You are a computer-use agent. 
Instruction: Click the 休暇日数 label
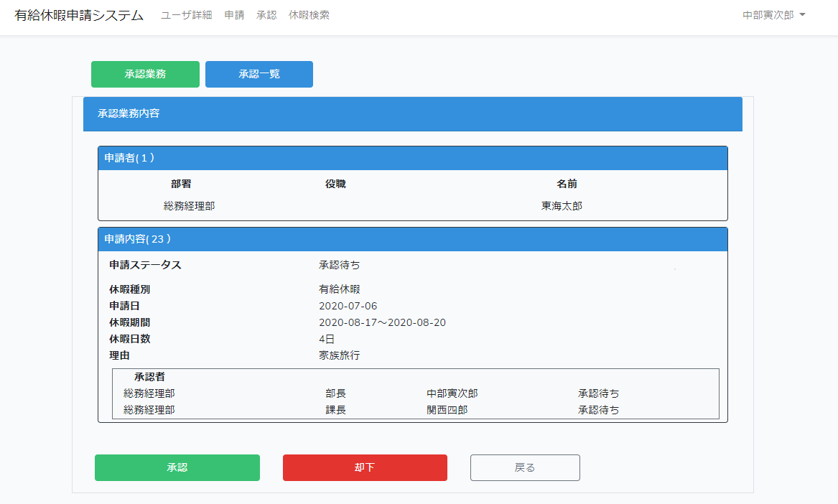coord(130,340)
